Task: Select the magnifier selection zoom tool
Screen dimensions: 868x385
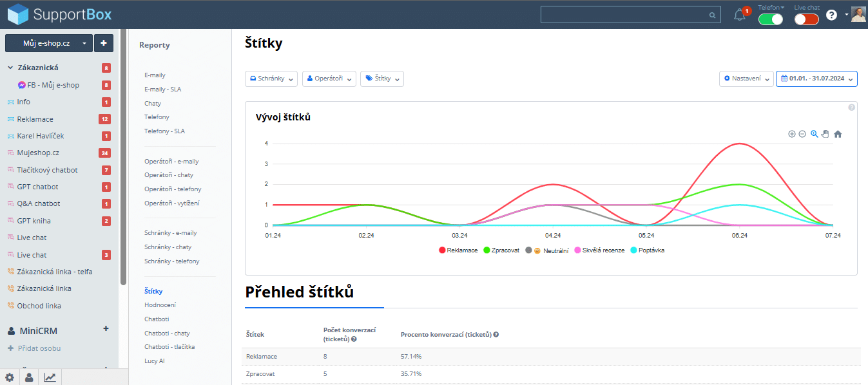Action: (815, 134)
